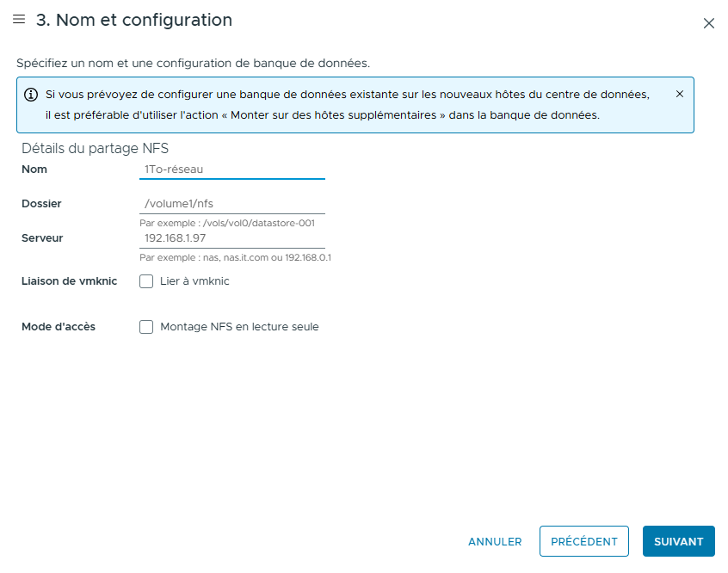Focus the Serveur field with 192.168.1.97
This screenshot has width=728, height=573.
(232, 238)
